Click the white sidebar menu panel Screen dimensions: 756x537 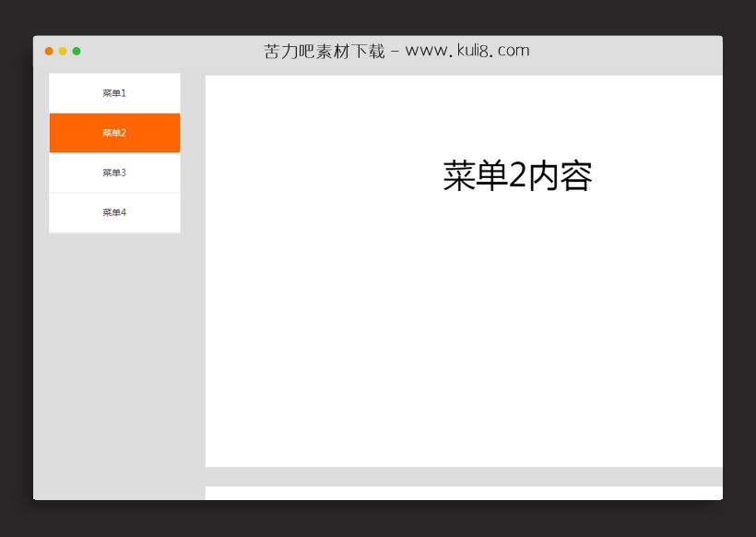pyautogui.click(x=114, y=152)
